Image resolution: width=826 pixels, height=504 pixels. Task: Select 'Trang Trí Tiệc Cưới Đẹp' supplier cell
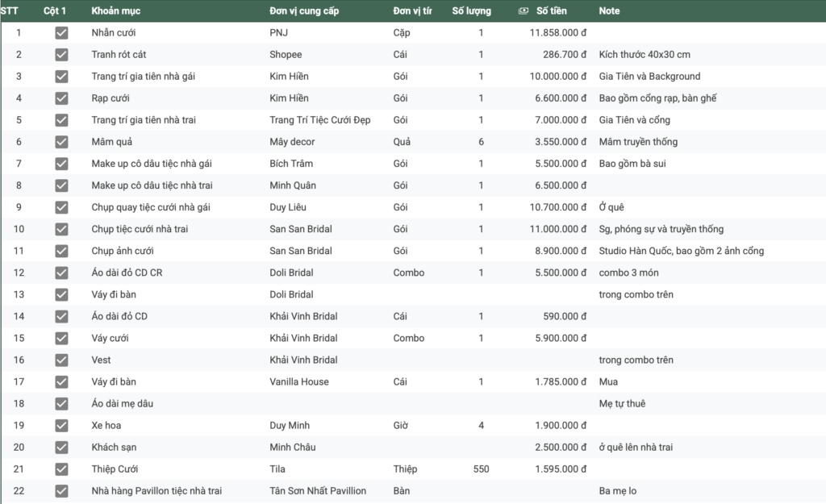pyautogui.click(x=319, y=120)
